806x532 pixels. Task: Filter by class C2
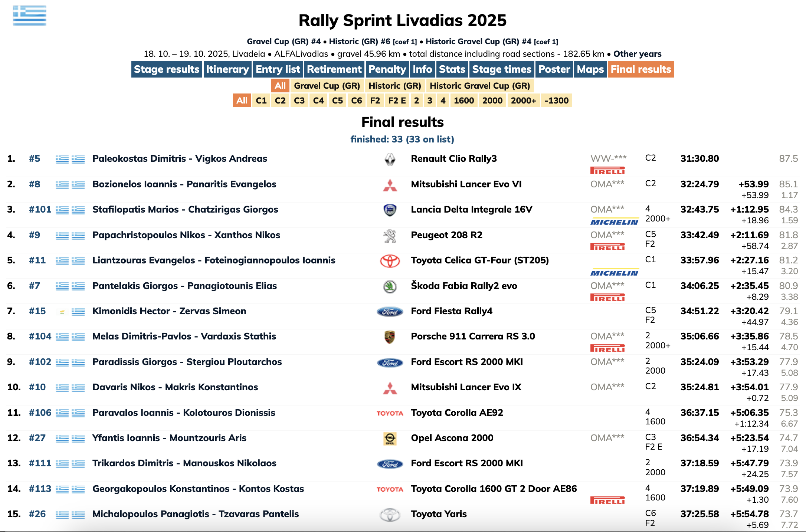tap(280, 101)
